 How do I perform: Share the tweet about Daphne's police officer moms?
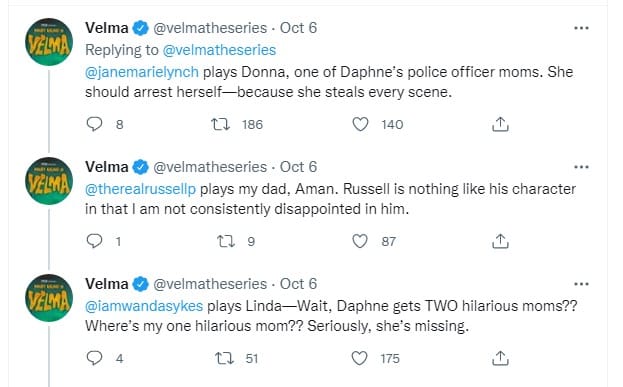pyautogui.click(x=500, y=124)
